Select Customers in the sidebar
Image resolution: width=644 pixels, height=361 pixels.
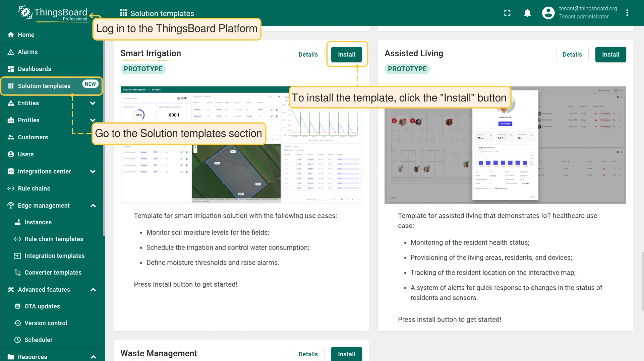point(33,137)
